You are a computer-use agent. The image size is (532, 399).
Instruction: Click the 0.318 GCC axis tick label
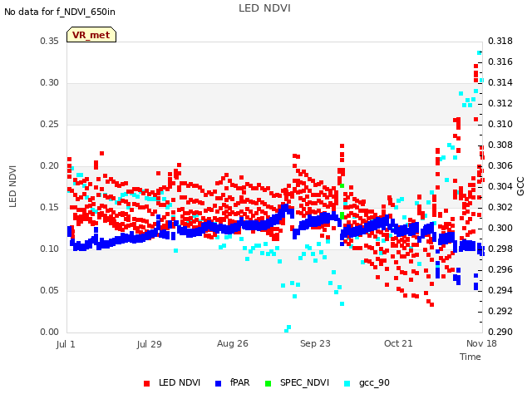pos(500,41)
